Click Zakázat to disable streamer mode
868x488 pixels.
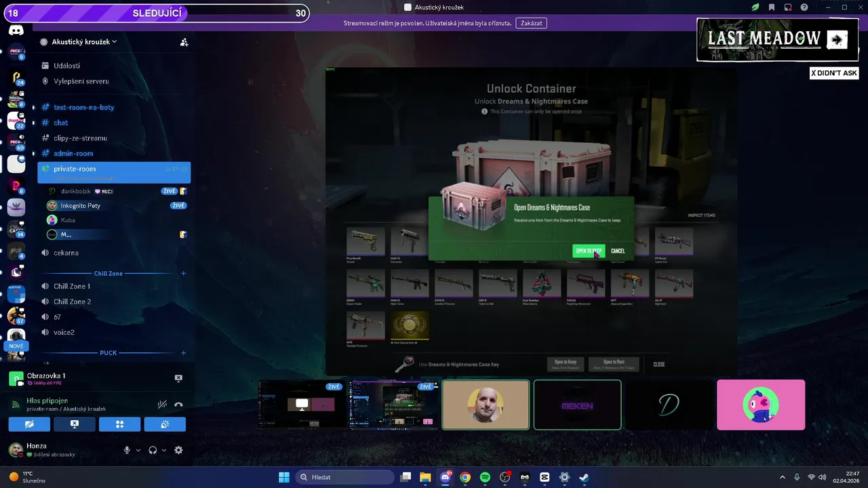pos(531,23)
